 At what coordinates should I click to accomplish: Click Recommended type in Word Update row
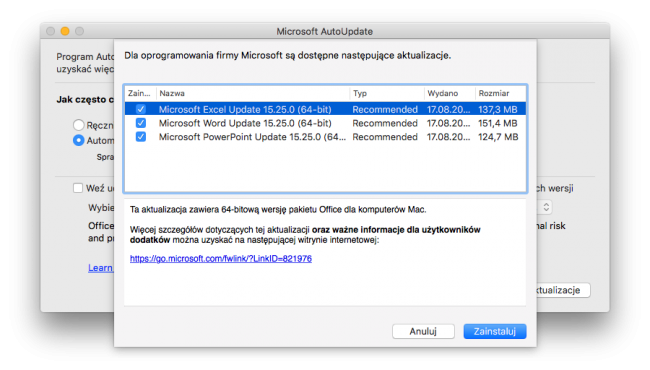[385, 123]
